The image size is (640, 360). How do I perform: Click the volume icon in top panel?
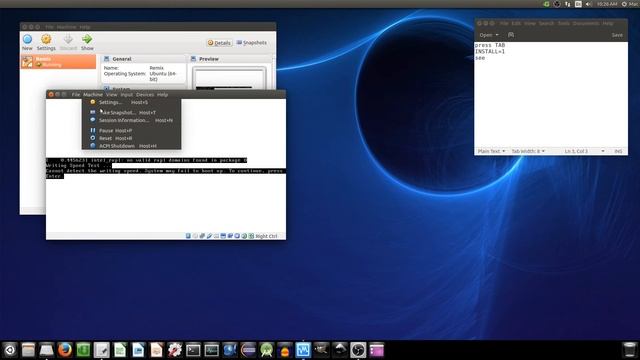click(589, 4)
